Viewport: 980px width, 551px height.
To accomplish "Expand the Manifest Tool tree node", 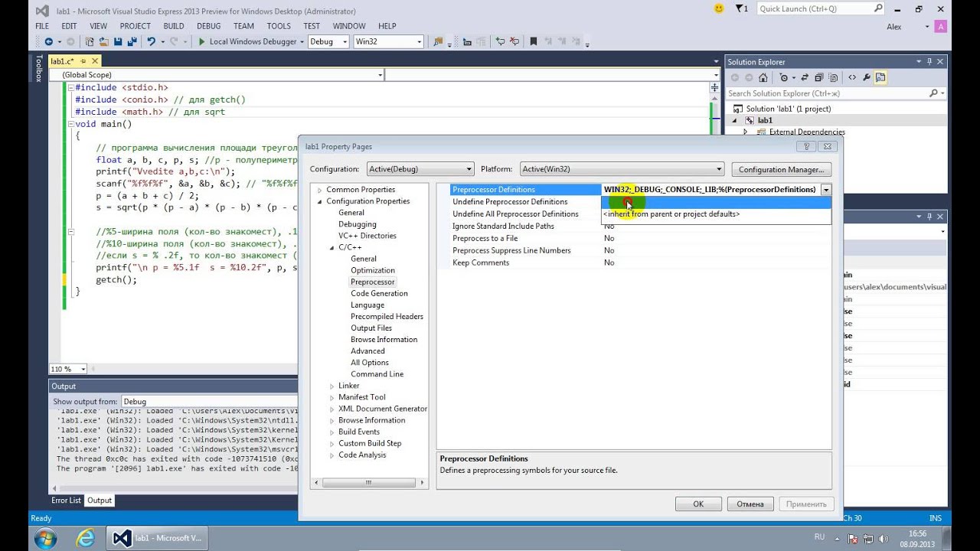I will 332,397.
